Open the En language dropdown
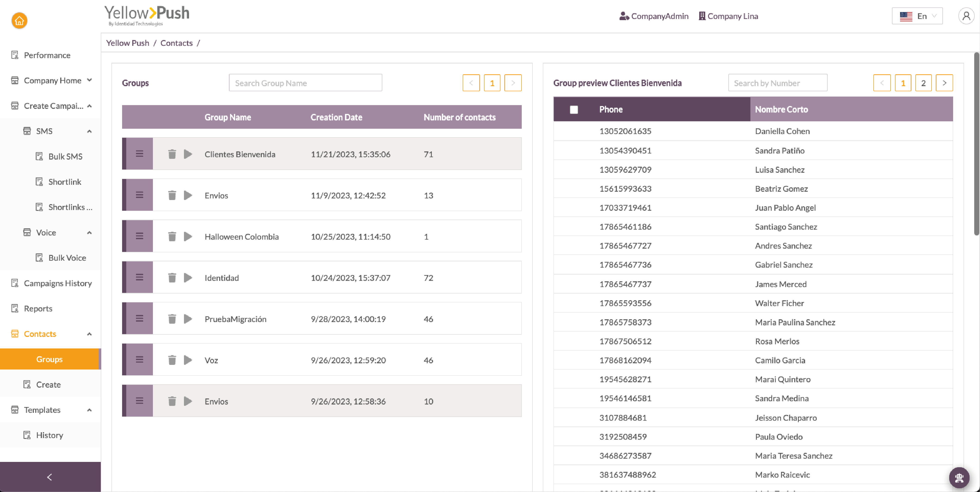980x492 pixels. (917, 16)
